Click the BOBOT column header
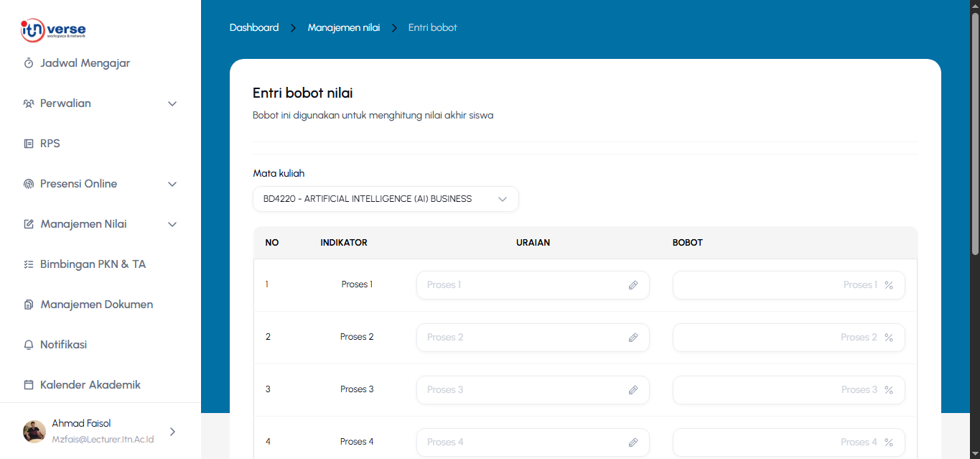The image size is (980, 459). click(x=688, y=243)
